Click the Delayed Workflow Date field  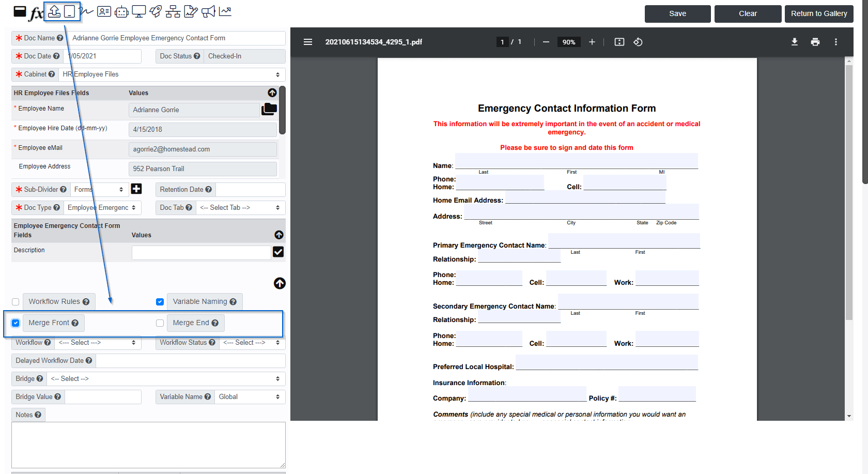pos(191,361)
